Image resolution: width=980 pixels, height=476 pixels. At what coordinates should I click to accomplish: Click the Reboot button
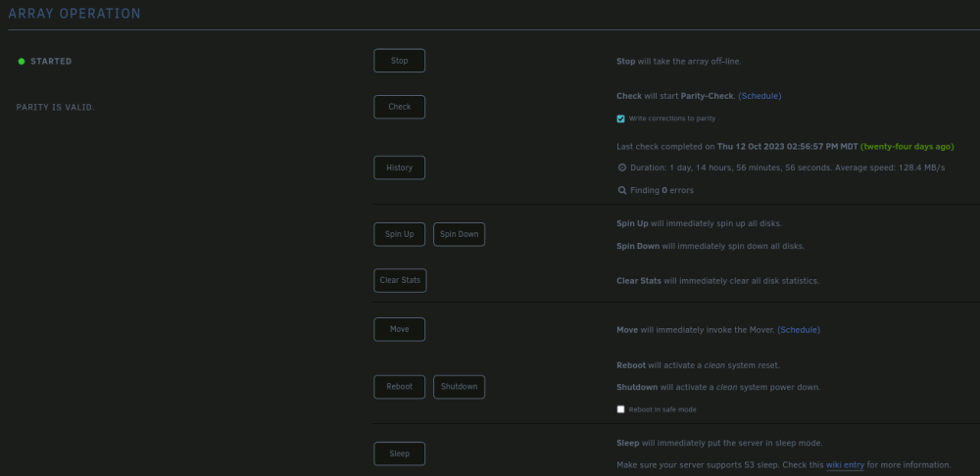click(400, 387)
